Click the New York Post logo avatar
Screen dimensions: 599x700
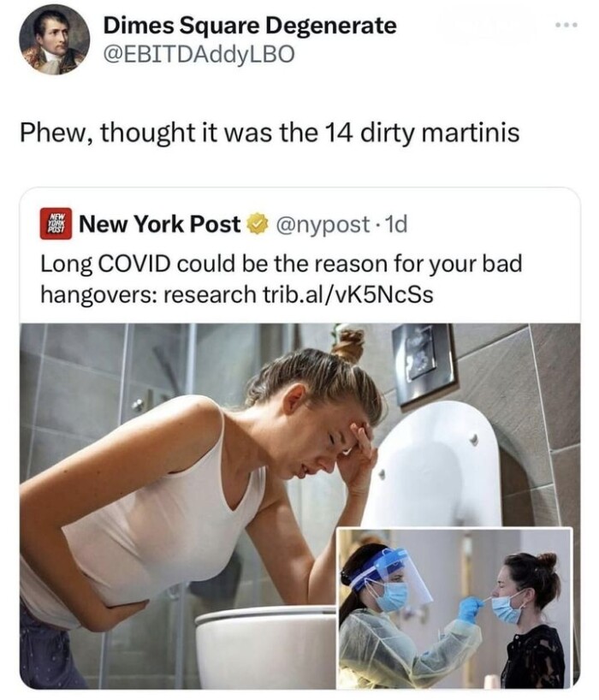tap(56, 223)
